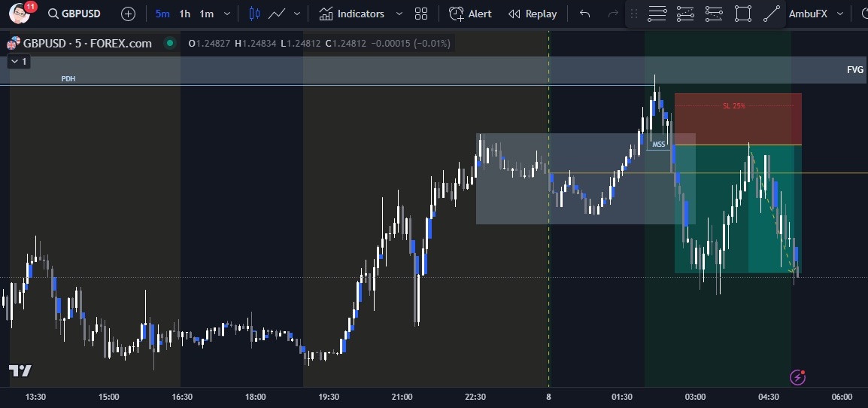Click the 01:30 time axis label
This screenshot has height=408, width=868.
point(621,397)
